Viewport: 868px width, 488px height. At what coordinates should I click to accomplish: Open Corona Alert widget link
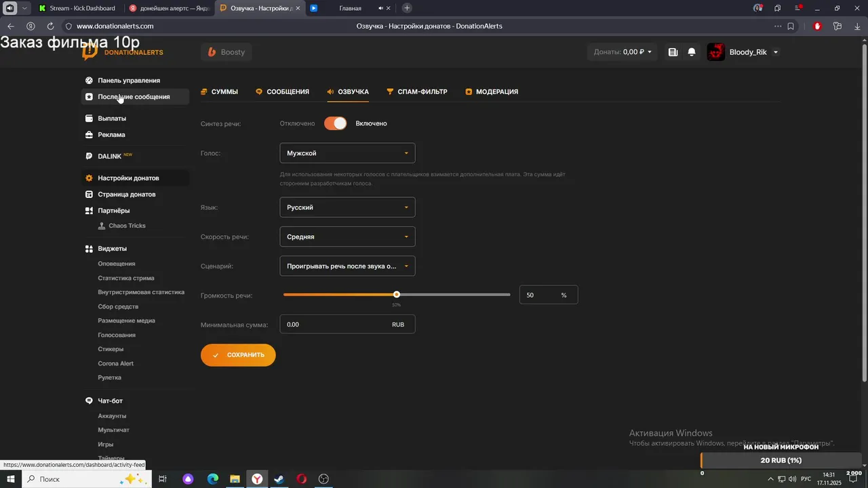pyautogui.click(x=116, y=363)
